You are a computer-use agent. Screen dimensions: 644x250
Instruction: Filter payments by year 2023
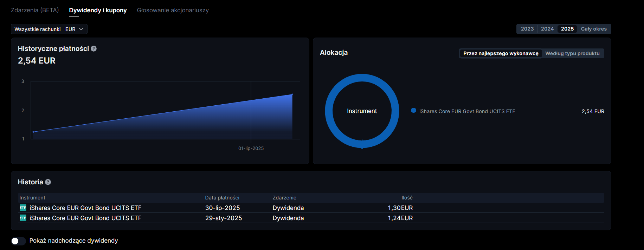pyautogui.click(x=527, y=29)
